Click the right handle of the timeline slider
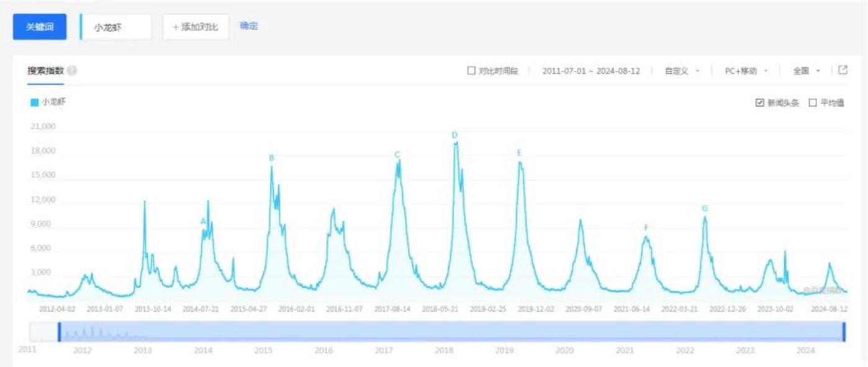868x367 pixels. 844,332
